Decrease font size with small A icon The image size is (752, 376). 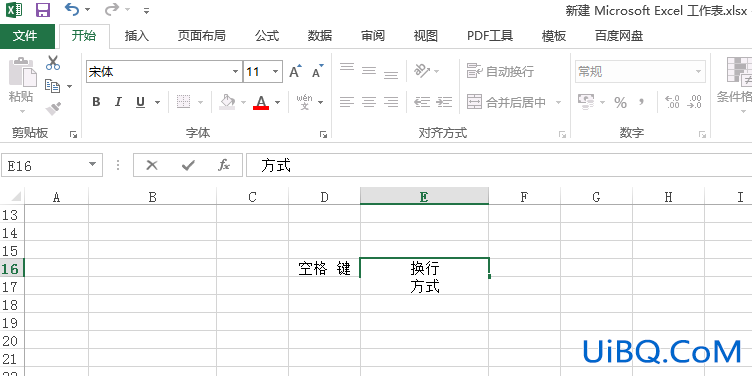(317, 72)
